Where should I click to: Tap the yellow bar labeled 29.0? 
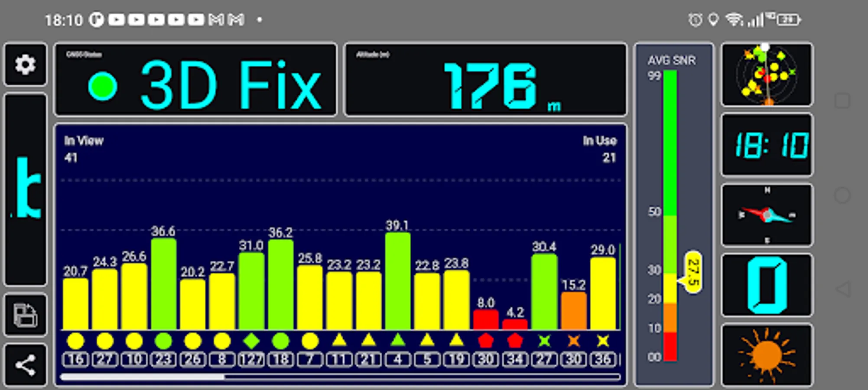(603, 294)
